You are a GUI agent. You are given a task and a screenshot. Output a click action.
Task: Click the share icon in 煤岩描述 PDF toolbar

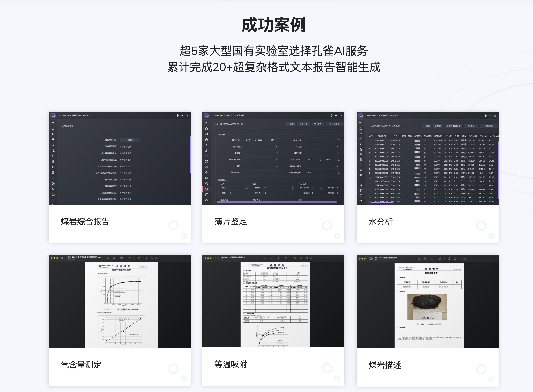(x=432, y=259)
